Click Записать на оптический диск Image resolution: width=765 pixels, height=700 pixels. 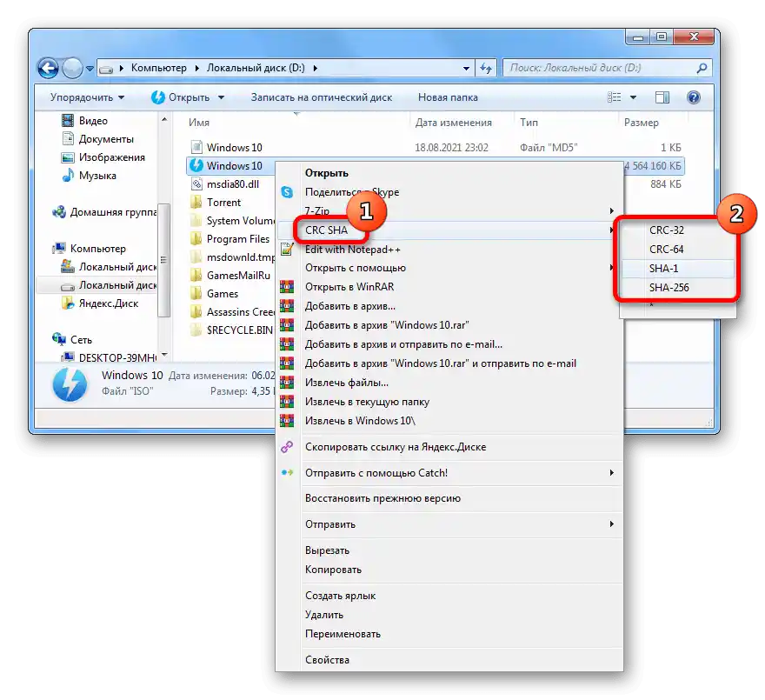pos(322,97)
